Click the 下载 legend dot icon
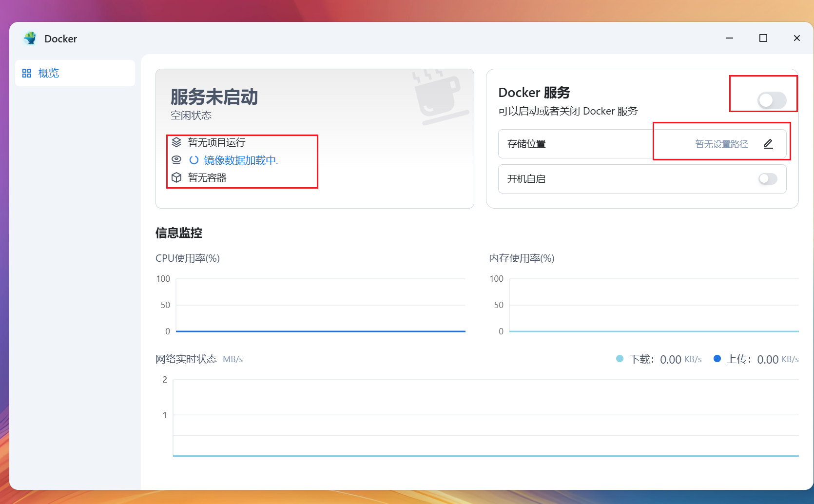 (620, 359)
